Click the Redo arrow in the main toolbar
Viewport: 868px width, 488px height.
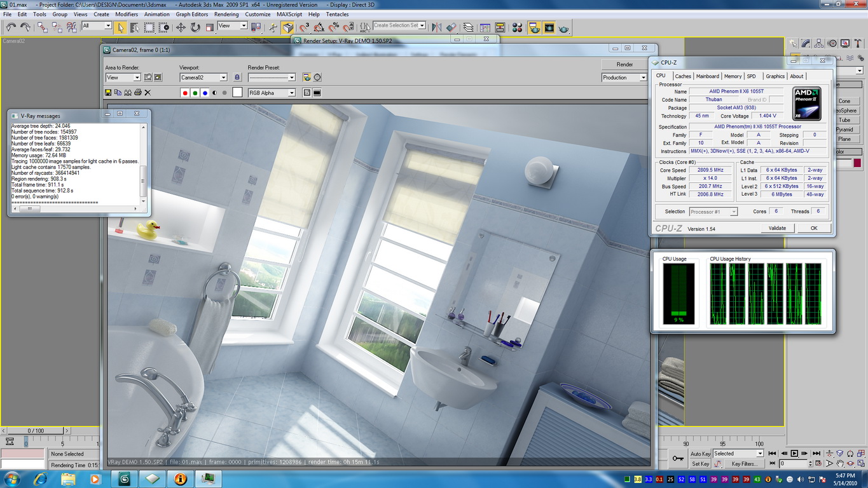pos(25,27)
